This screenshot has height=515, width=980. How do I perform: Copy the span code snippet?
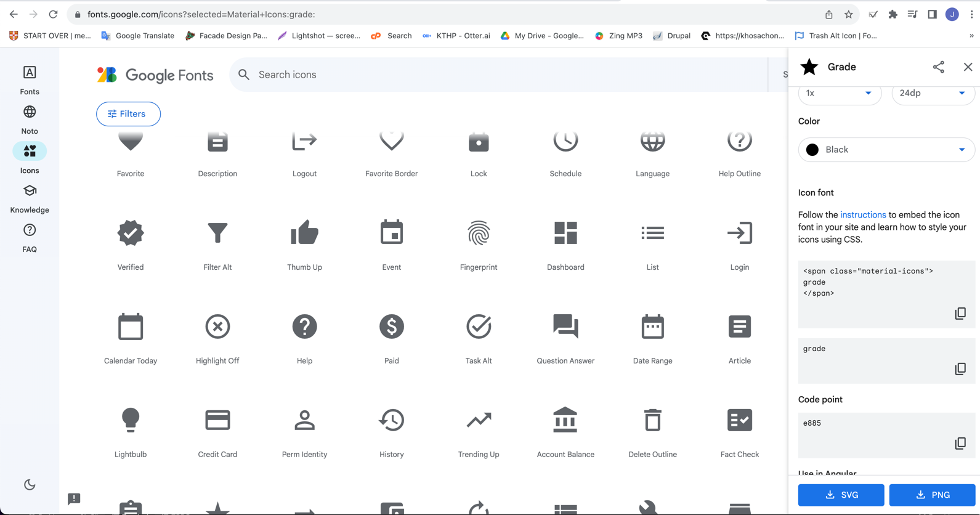click(960, 314)
